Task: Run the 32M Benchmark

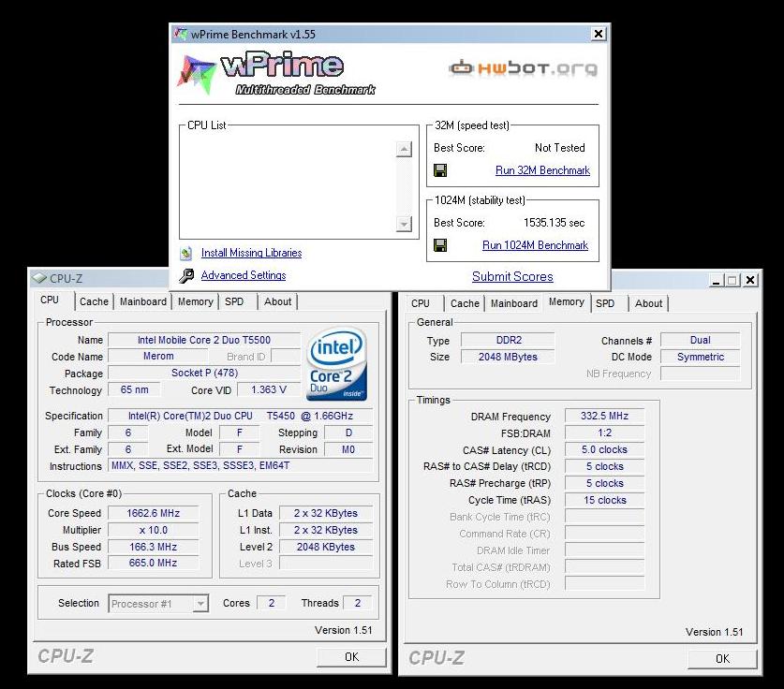Action: [542, 170]
